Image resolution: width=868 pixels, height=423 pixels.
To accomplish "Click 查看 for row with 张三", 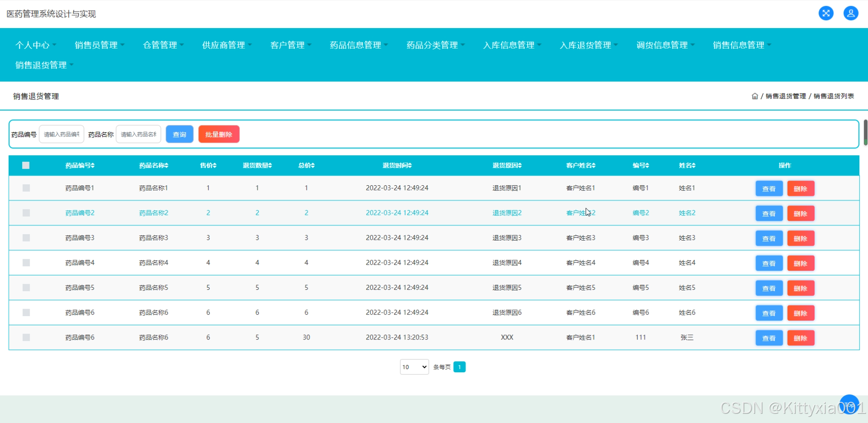I will pos(769,338).
